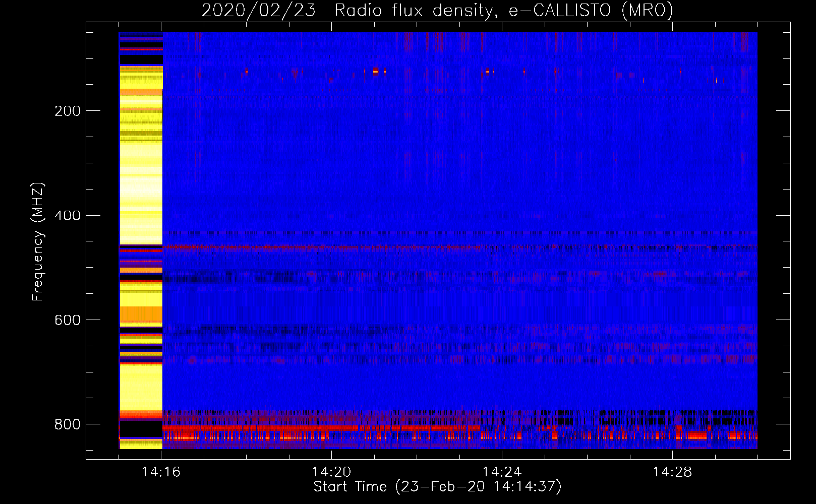The width and height of the screenshot is (816, 504).
Task: Click the 14:24 time tick label
Action: pyautogui.click(x=502, y=472)
